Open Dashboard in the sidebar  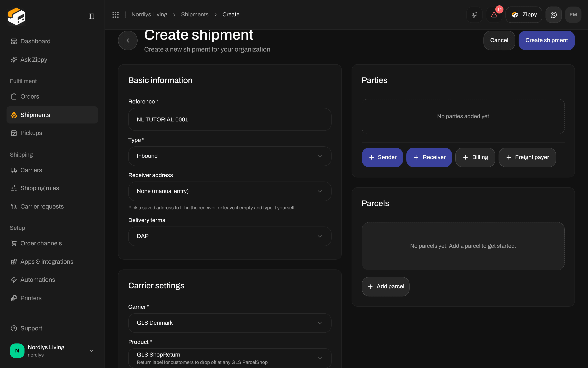tap(52, 41)
